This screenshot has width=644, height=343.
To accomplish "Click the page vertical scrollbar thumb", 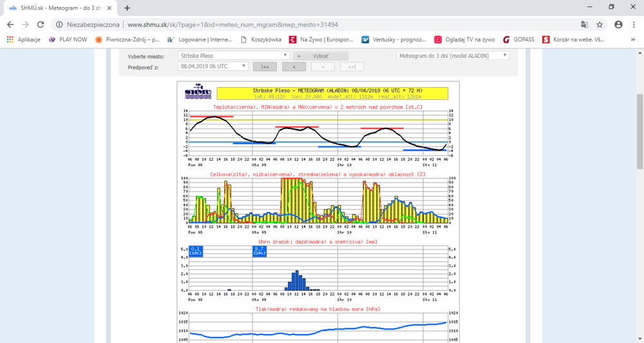I will point(640,131).
